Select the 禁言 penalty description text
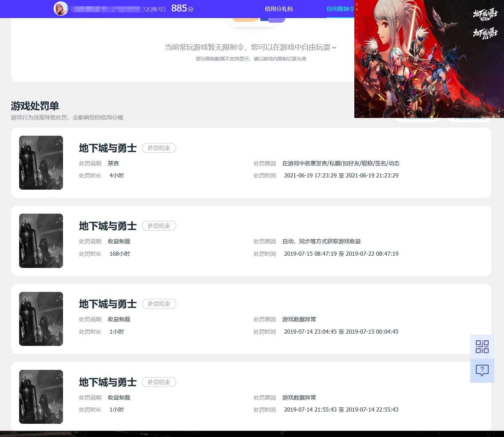Screen dimensions: 504x437 point(113,163)
